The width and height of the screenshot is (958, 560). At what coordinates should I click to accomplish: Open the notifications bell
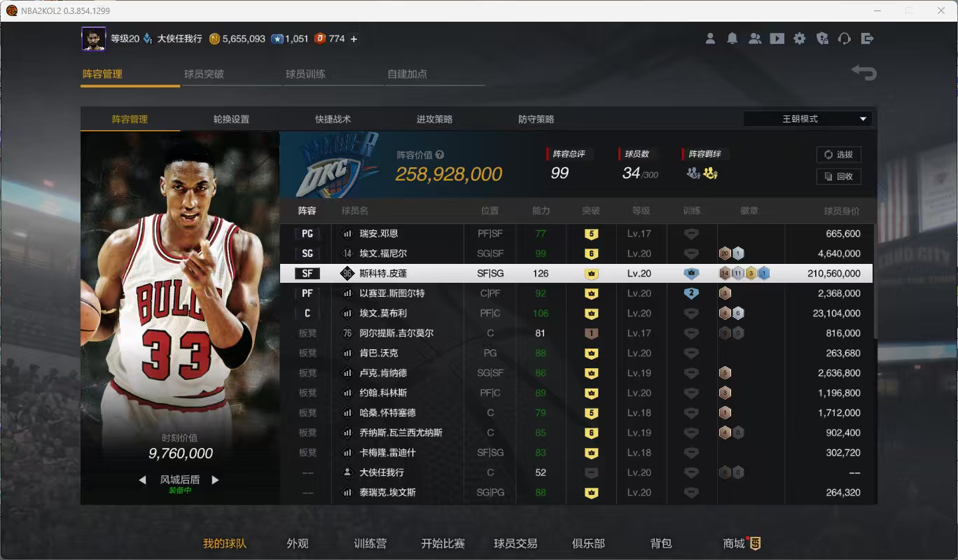point(733,38)
